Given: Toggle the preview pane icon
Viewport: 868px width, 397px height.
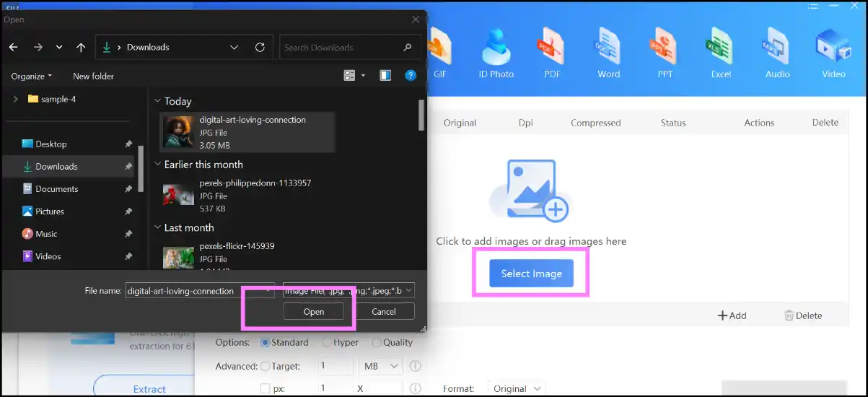Looking at the screenshot, I should [x=385, y=75].
